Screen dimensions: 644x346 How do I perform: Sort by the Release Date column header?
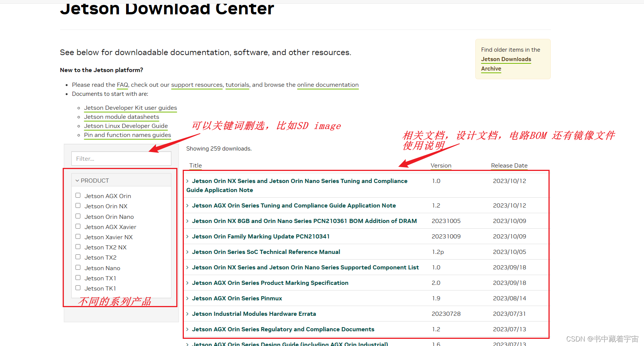point(509,166)
